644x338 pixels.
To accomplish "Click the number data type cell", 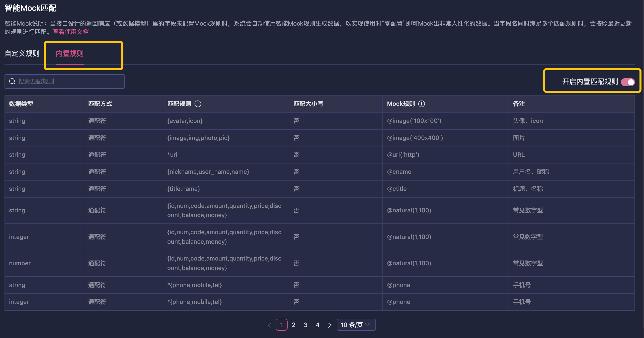I will click(x=44, y=263).
